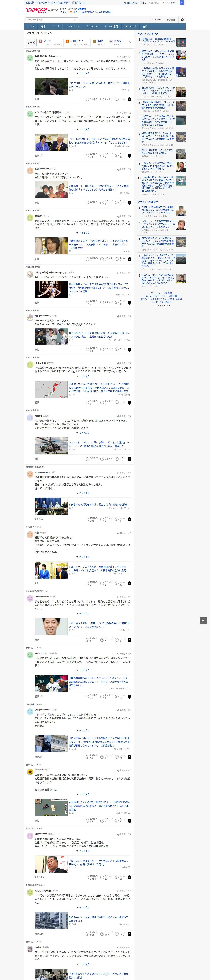The height and width of the screenshot is (980, 210).
Task: Click the キーワードを入力 search field
Action: pos(49,20)
